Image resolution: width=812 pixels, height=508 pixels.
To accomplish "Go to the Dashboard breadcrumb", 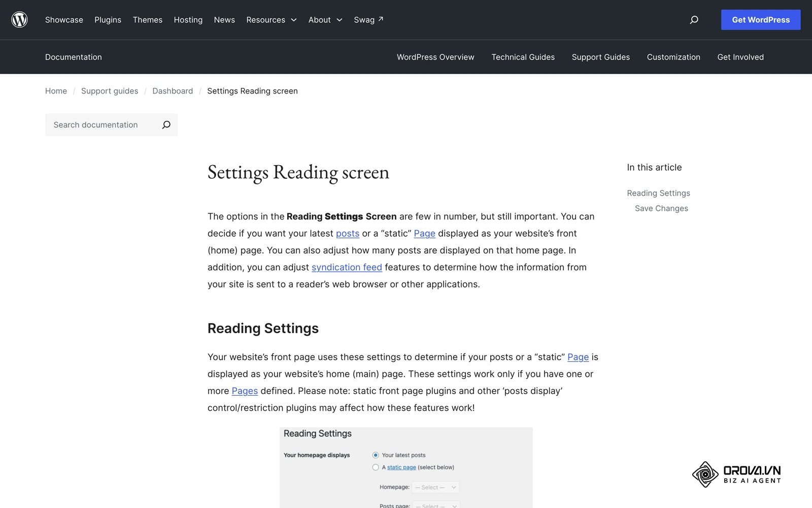I will (173, 91).
